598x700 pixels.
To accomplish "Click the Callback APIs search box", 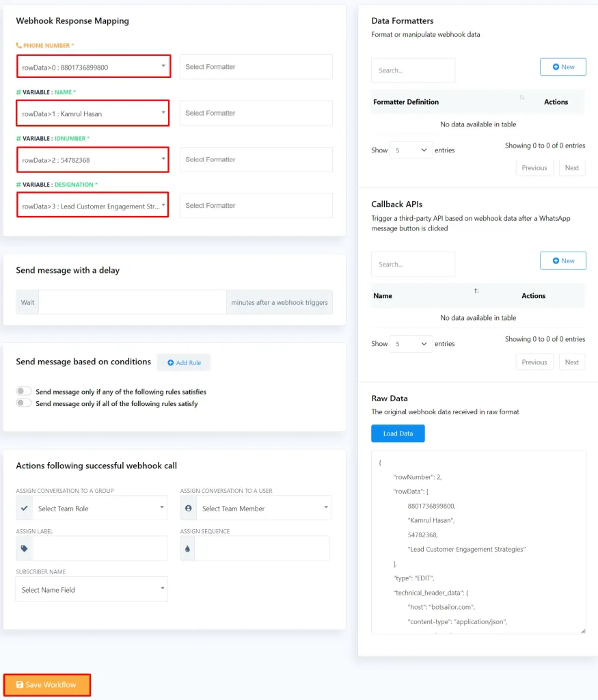I will coord(413,264).
